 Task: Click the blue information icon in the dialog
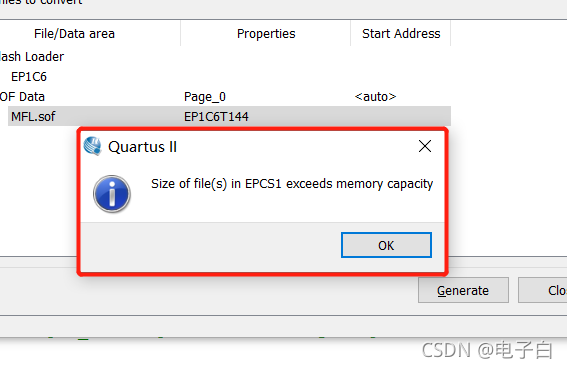(x=112, y=194)
